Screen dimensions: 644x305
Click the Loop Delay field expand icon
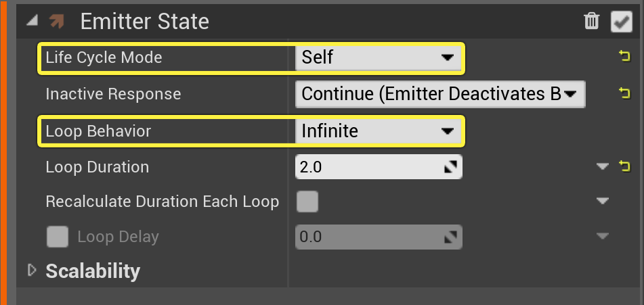pos(450,237)
